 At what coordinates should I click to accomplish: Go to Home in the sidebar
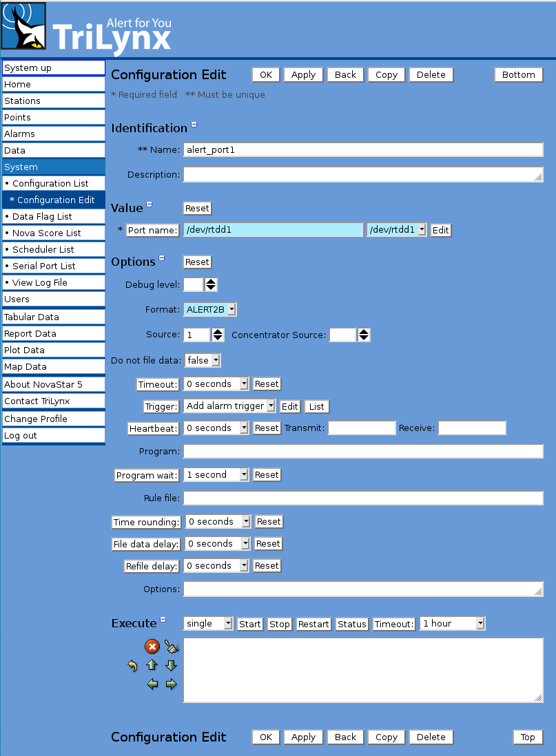(54, 85)
